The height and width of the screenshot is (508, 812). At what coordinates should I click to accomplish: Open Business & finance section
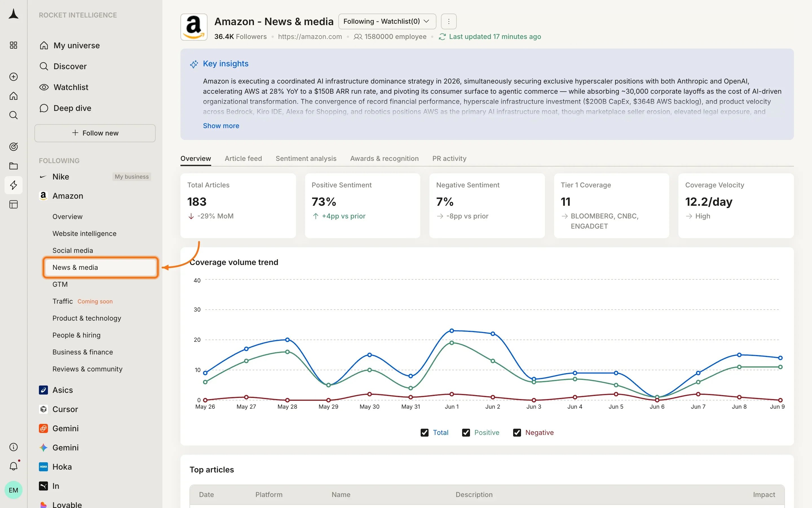click(x=83, y=352)
